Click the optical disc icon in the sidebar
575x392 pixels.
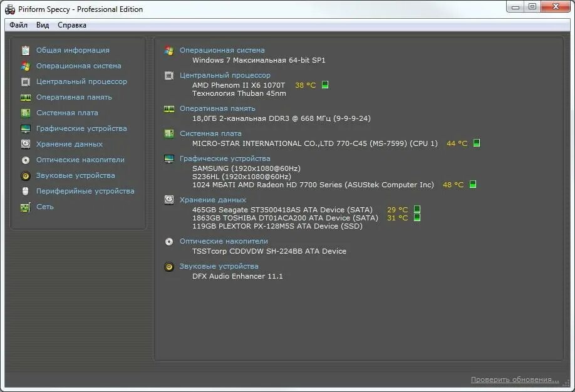pyautogui.click(x=25, y=160)
